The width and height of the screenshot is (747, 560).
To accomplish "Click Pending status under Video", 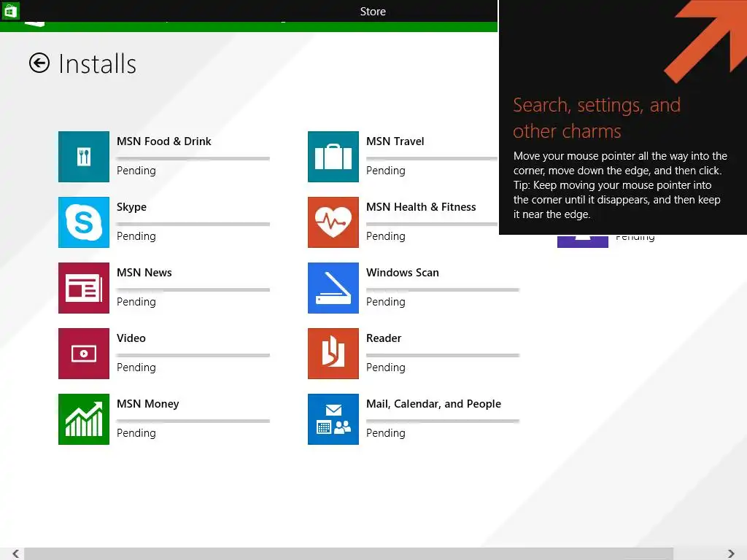I will coord(136,367).
